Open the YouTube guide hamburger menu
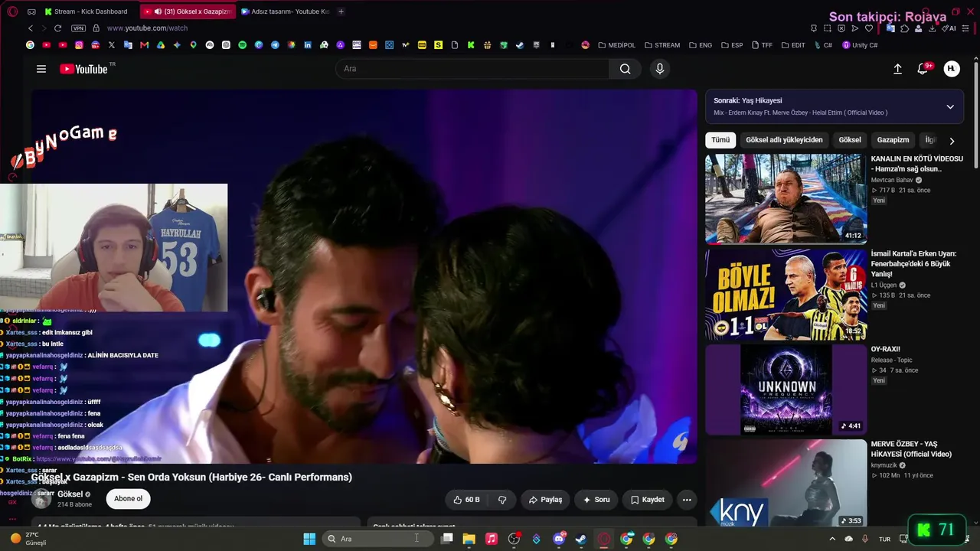980x551 pixels. coord(41,69)
